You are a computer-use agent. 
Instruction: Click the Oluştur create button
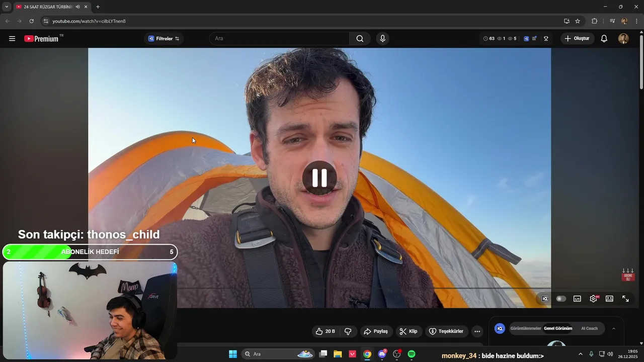pyautogui.click(x=577, y=39)
